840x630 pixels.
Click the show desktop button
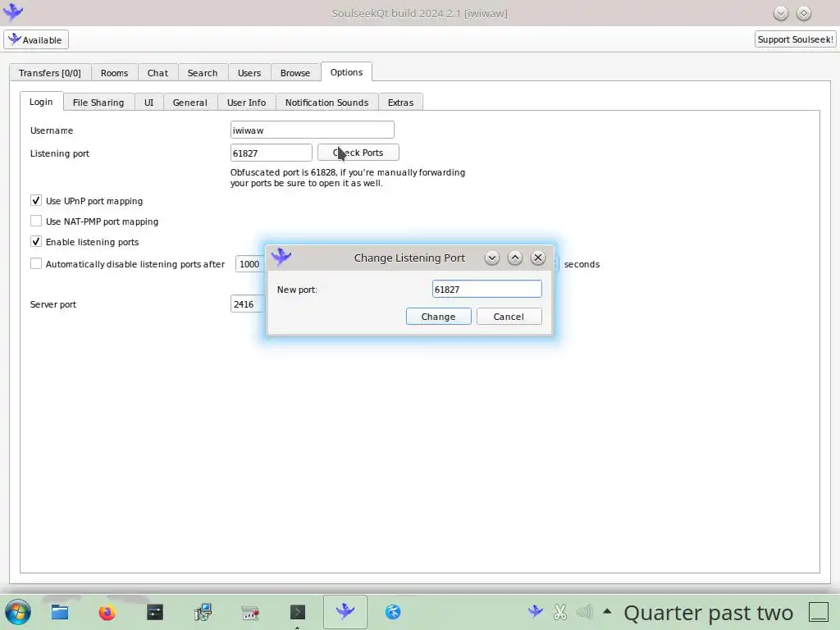tap(819, 612)
